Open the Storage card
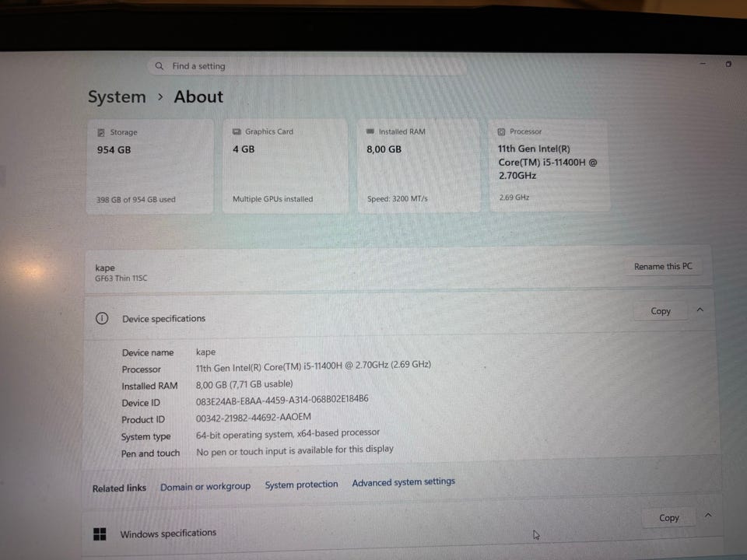 (150, 166)
